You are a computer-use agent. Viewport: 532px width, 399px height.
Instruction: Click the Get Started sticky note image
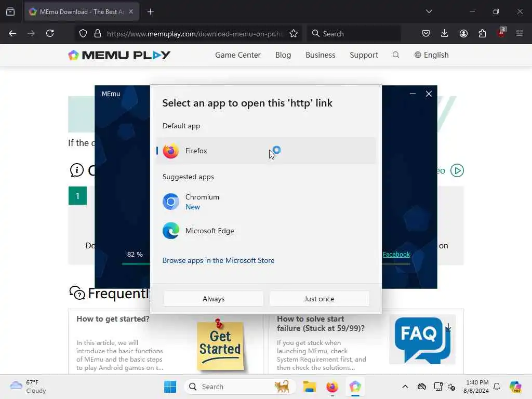point(220,345)
